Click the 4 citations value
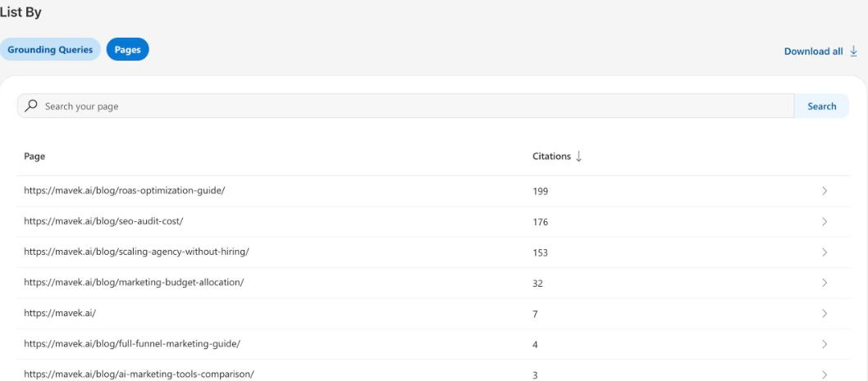Screen dimensions: 868x381 coord(535,345)
